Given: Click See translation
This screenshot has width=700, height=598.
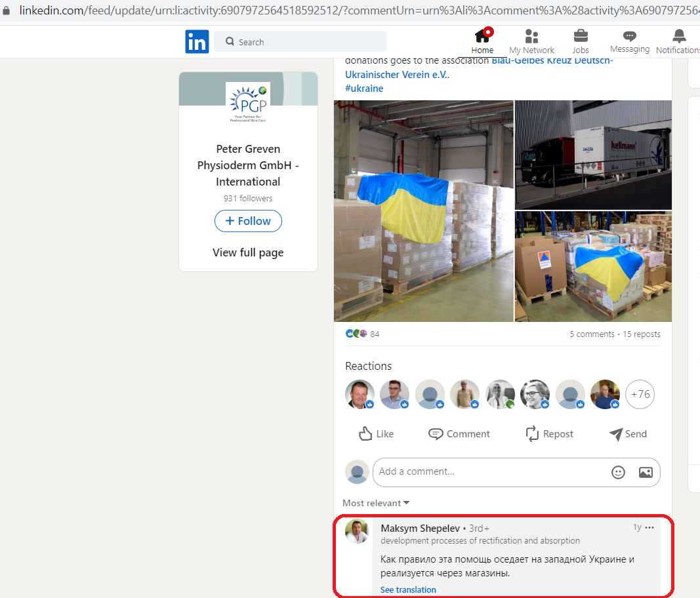Looking at the screenshot, I should pyautogui.click(x=408, y=589).
